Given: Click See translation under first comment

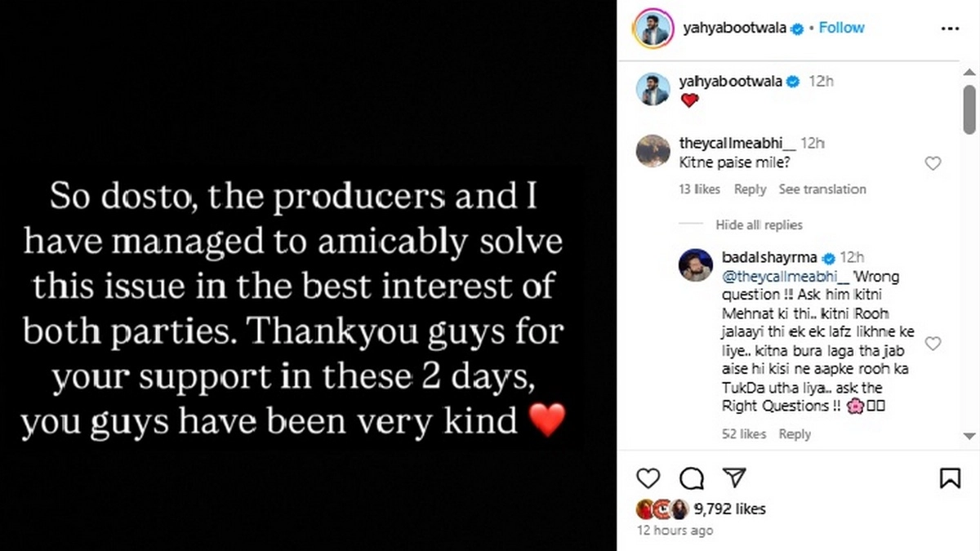Looking at the screenshot, I should click(822, 189).
